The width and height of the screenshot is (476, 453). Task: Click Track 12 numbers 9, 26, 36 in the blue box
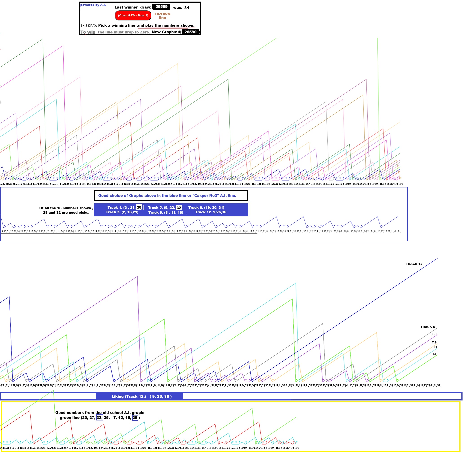(x=211, y=212)
